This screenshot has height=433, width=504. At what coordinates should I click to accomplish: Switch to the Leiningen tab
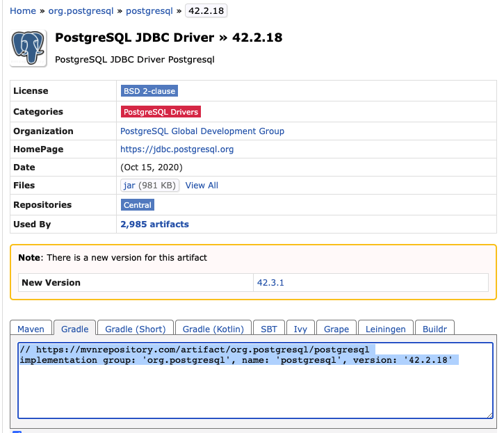click(386, 329)
